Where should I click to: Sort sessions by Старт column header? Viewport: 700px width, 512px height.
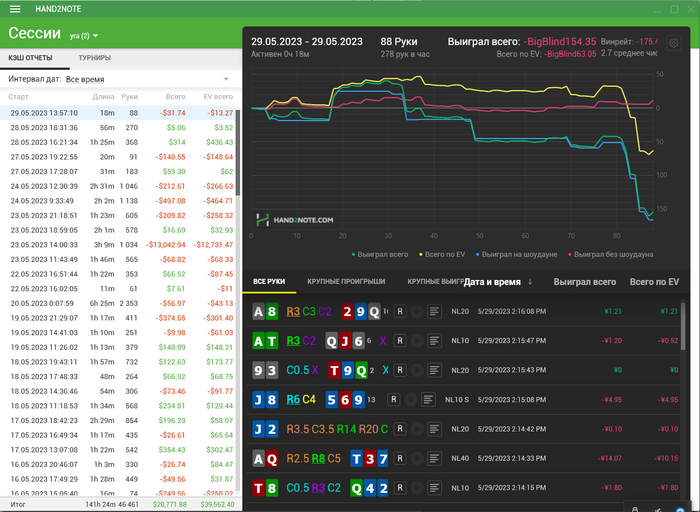[18, 96]
